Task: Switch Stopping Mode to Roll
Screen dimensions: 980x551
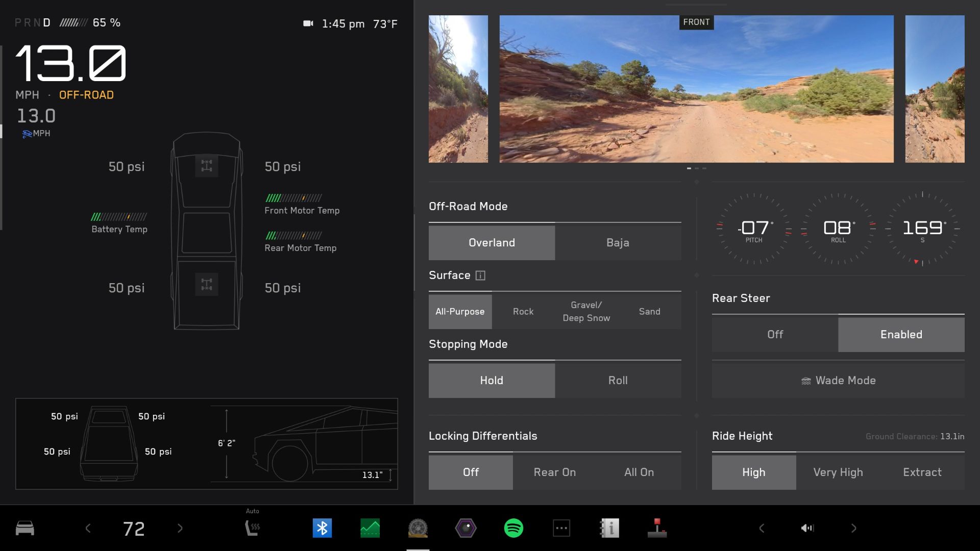Action: (617, 380)
